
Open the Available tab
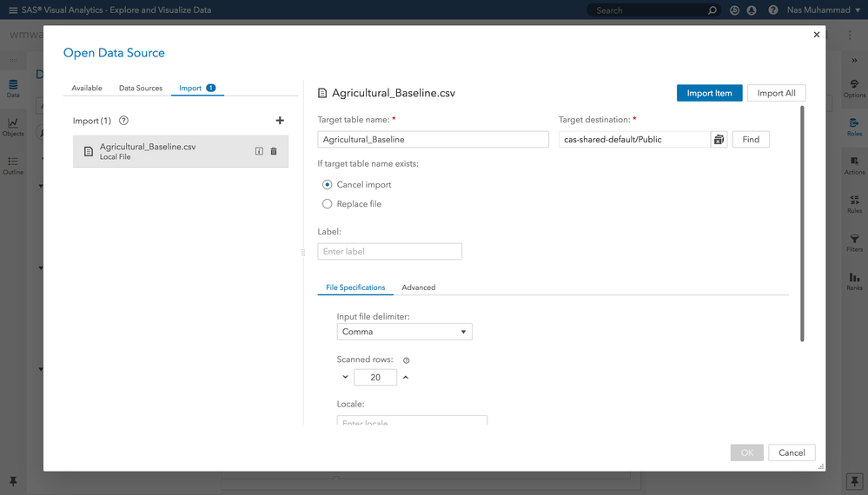tap(87, 89)
